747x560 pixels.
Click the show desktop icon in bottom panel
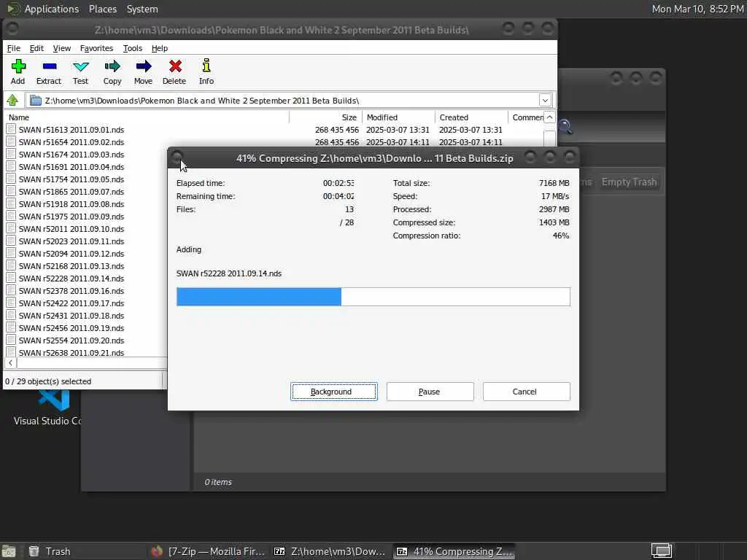(x=9, y=552)
